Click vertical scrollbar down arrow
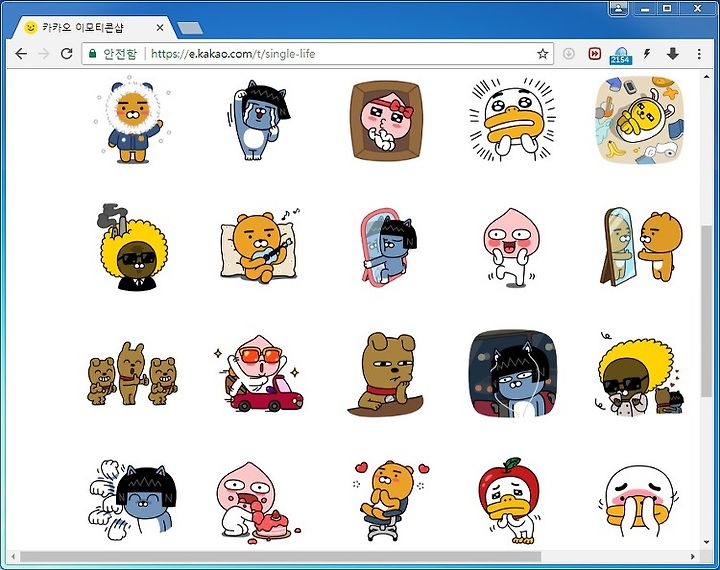Screen dimensions: 720x570 tap(707, 542)
